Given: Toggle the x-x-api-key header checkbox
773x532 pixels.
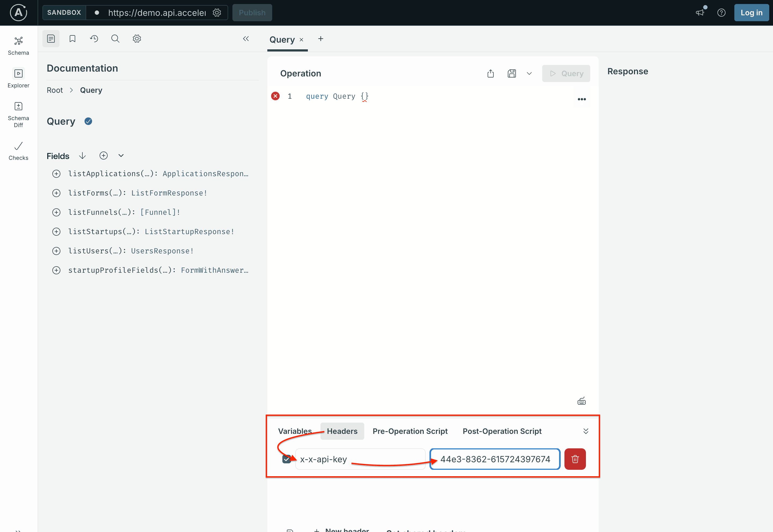Looking at the screenshot, I should pos(286,459).
